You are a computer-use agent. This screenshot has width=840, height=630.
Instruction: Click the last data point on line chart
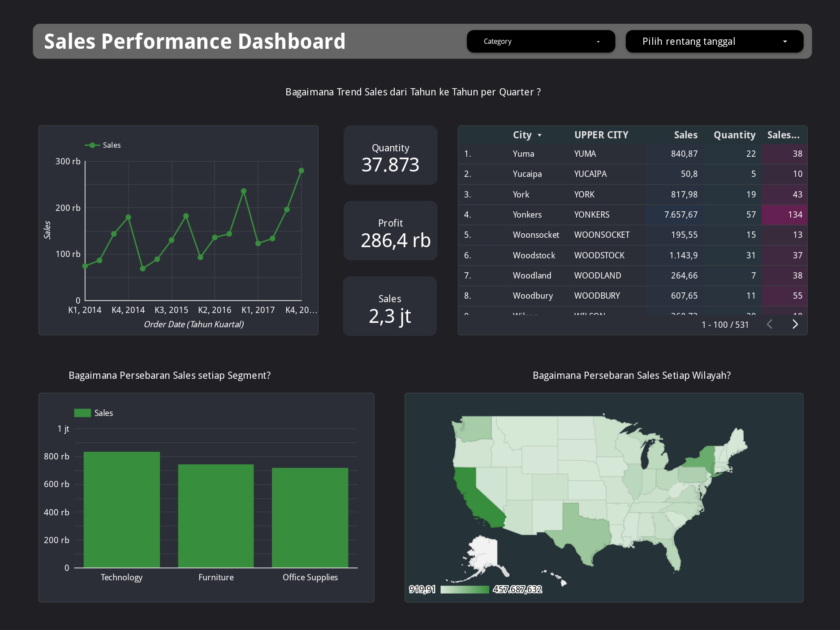(x=301, y=171)
